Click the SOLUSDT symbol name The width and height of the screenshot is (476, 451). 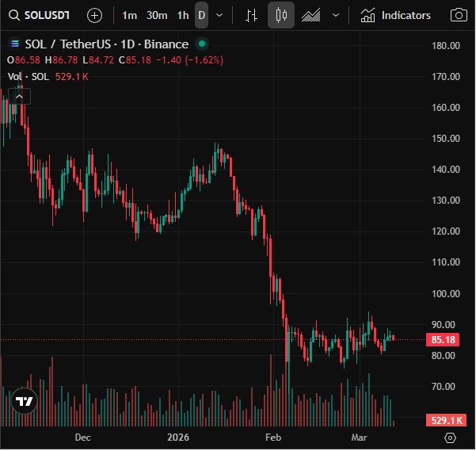(47, 15)
